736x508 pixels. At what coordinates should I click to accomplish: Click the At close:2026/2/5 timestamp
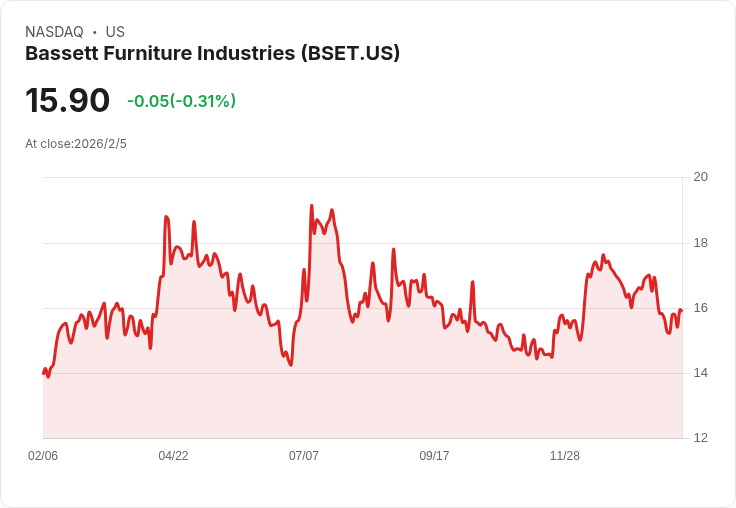(x=76, y=144)
